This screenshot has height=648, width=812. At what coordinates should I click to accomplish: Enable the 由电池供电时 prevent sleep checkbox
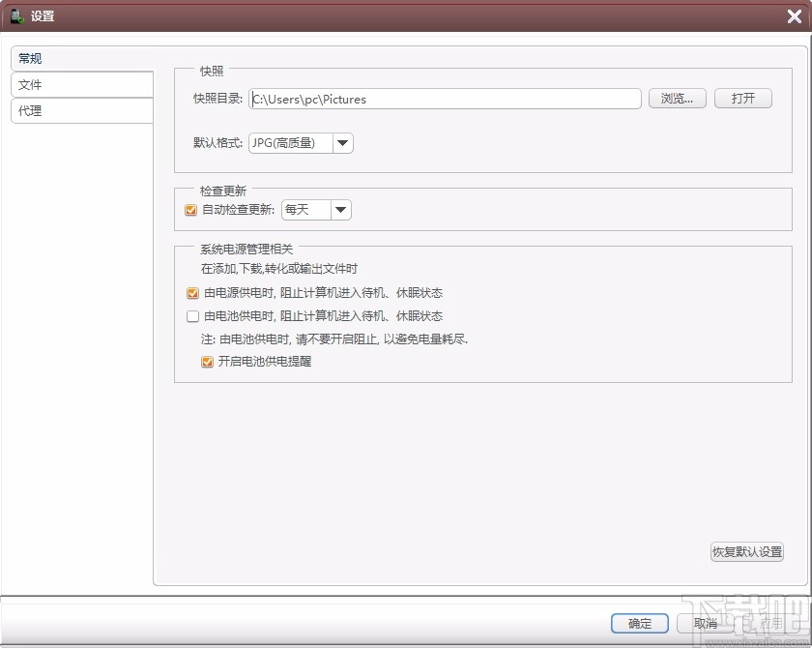pyautogui.click(x=190, y=316)
